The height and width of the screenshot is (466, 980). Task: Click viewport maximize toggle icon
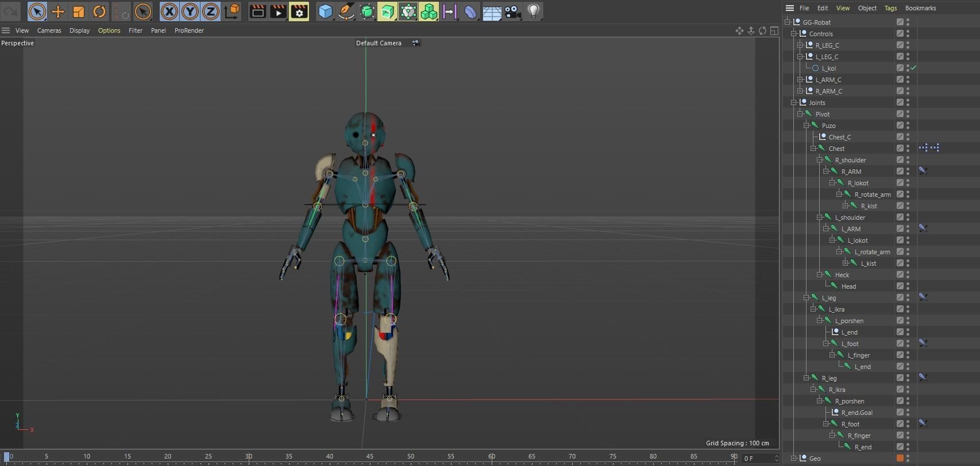point(774,31)
